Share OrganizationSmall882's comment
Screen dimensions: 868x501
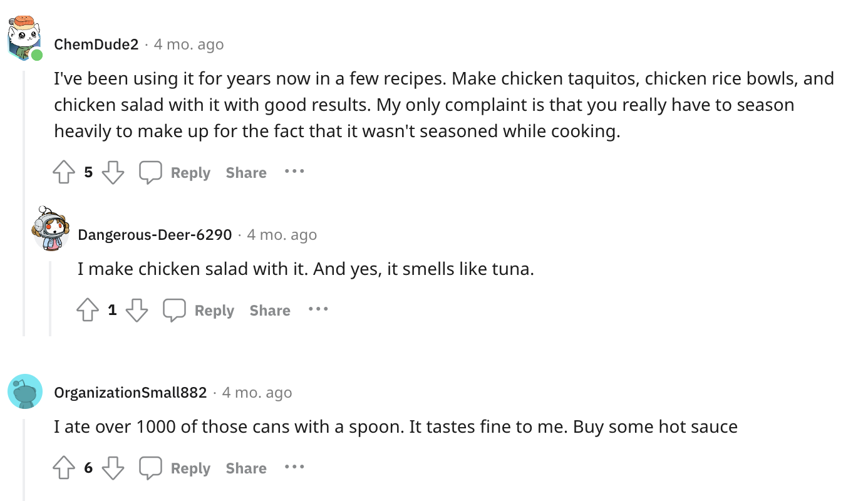(246, 468)
